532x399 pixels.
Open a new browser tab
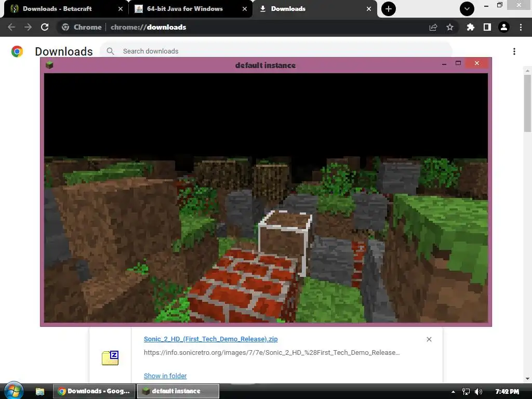[x=389, y=9]
